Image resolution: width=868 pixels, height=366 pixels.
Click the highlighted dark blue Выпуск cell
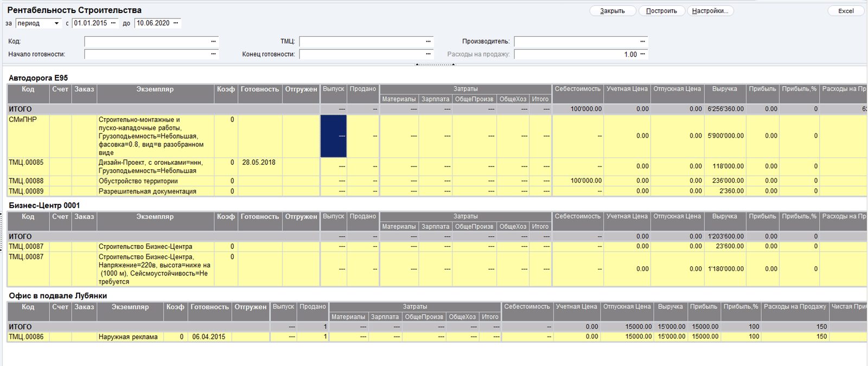(334, 136)
